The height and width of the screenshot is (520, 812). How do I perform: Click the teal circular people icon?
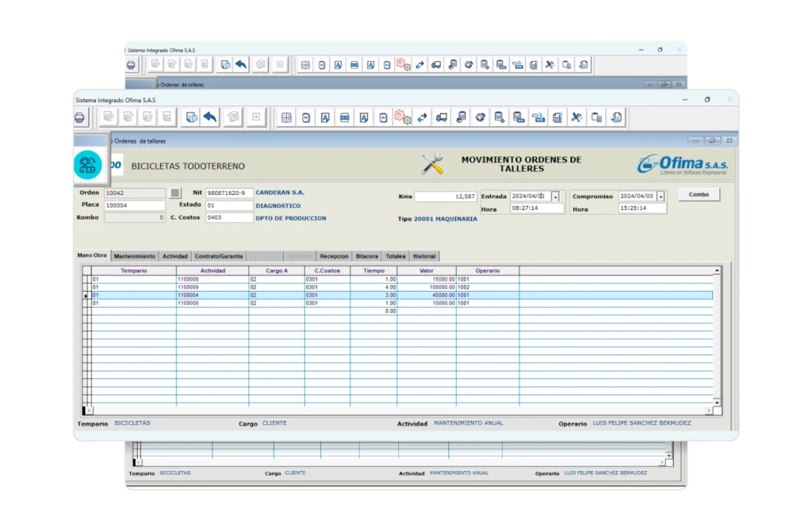[x=87, y=165]
